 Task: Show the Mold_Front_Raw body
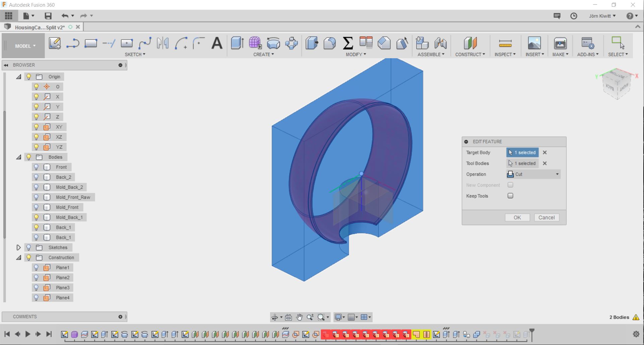click(x=36, y=197)
